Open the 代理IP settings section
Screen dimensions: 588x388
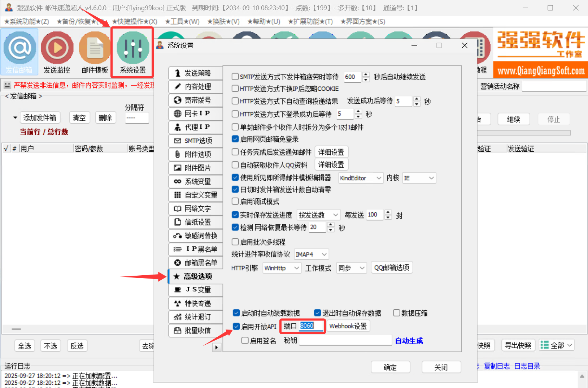[x=196, y=127]
